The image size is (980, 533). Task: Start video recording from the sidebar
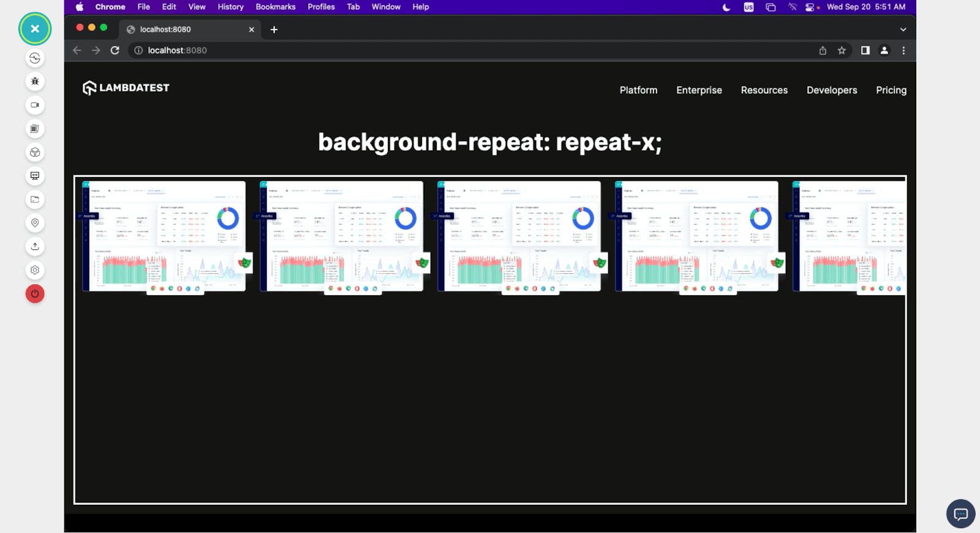click(35, 105)
